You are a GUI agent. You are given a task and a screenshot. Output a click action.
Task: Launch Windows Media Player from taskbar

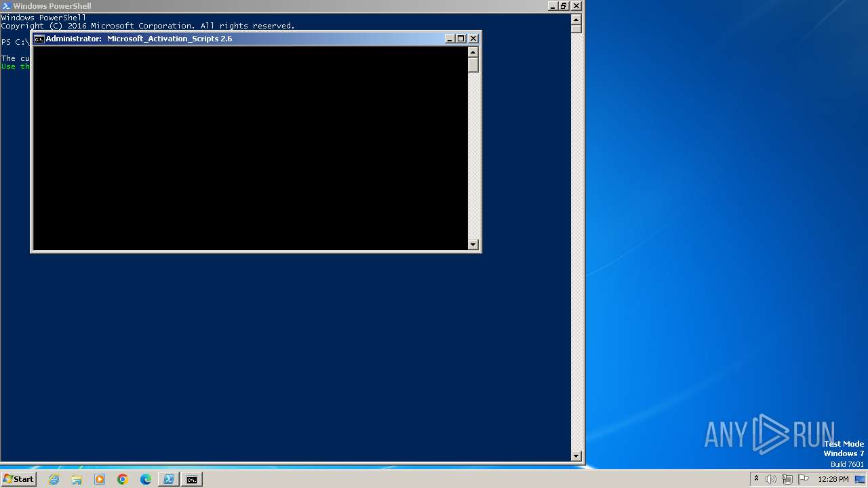point(100,479)
